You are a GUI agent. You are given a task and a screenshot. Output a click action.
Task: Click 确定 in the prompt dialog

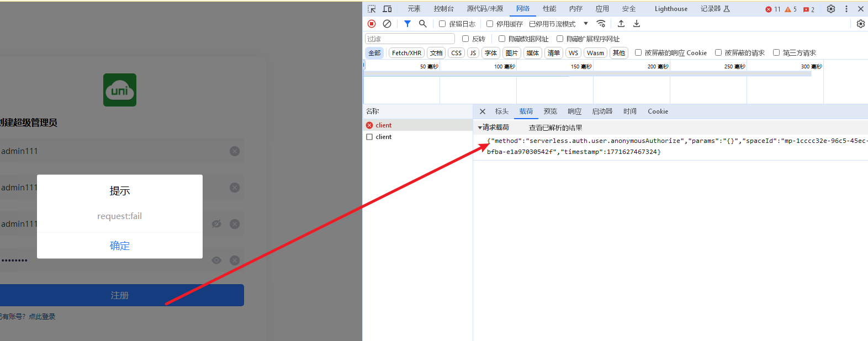[120, 246]
